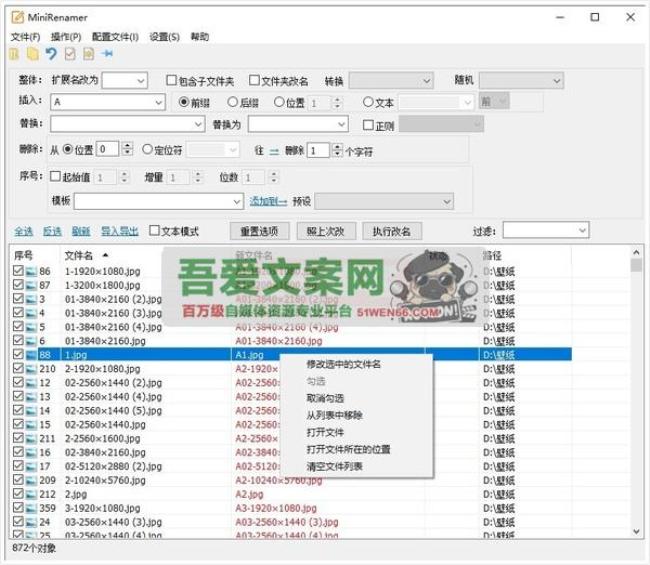Select the 后缀 radio button

coord(233,102)
